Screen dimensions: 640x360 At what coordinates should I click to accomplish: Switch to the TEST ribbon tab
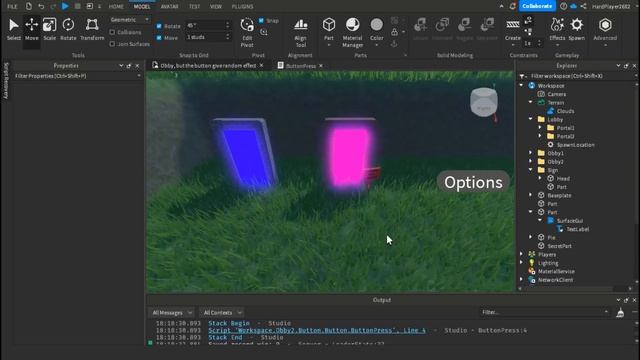coord(194,7)
